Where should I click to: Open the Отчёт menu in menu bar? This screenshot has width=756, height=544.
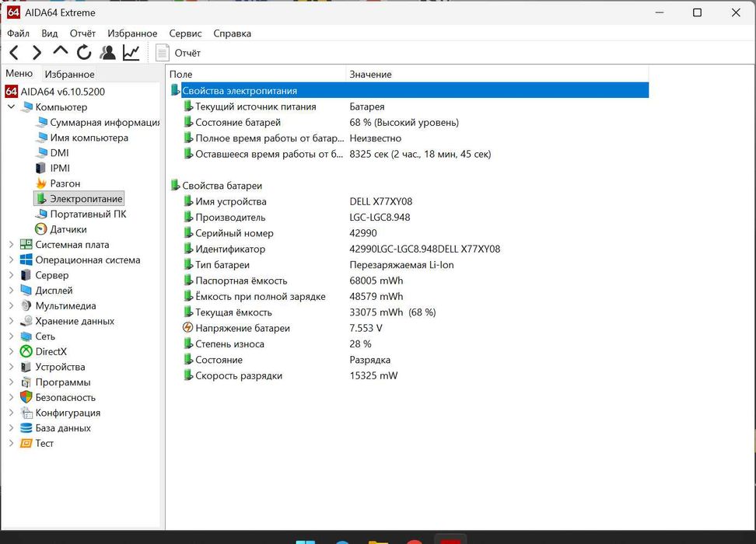click(x=82, y=33)
